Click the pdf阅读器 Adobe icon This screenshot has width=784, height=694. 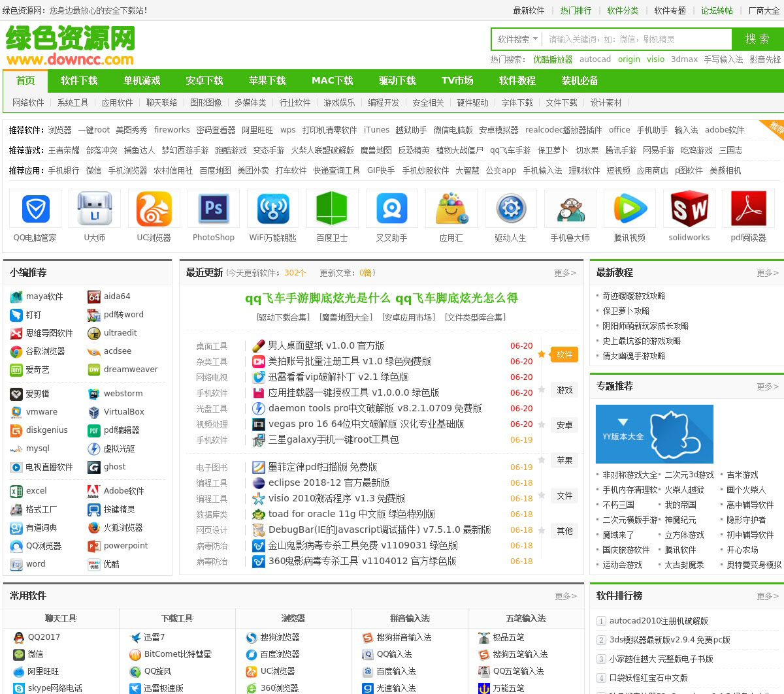click(x=749, y=209)
